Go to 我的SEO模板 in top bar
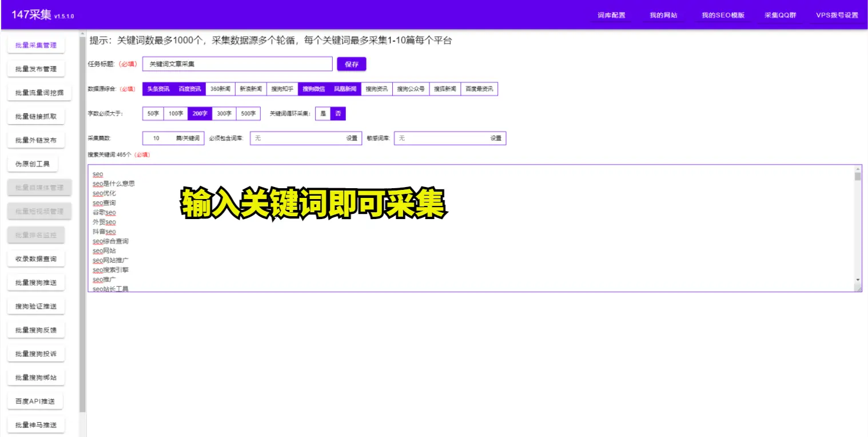Image resolution: width=868 pixels, height=437 pixels. 723,15
